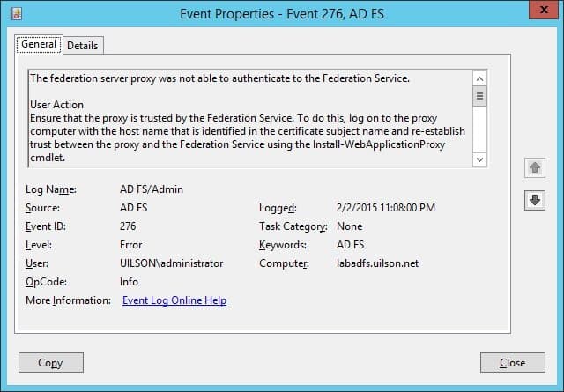Close the dialog with the red X
This screenshot has width=564, height=392.
pyautogui.click(x=544, y=10)
